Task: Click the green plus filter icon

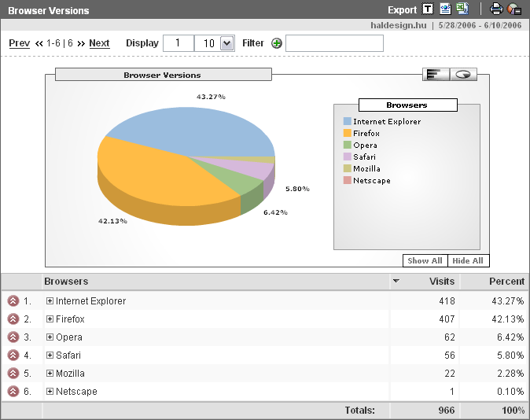Action: pos(277,43)
